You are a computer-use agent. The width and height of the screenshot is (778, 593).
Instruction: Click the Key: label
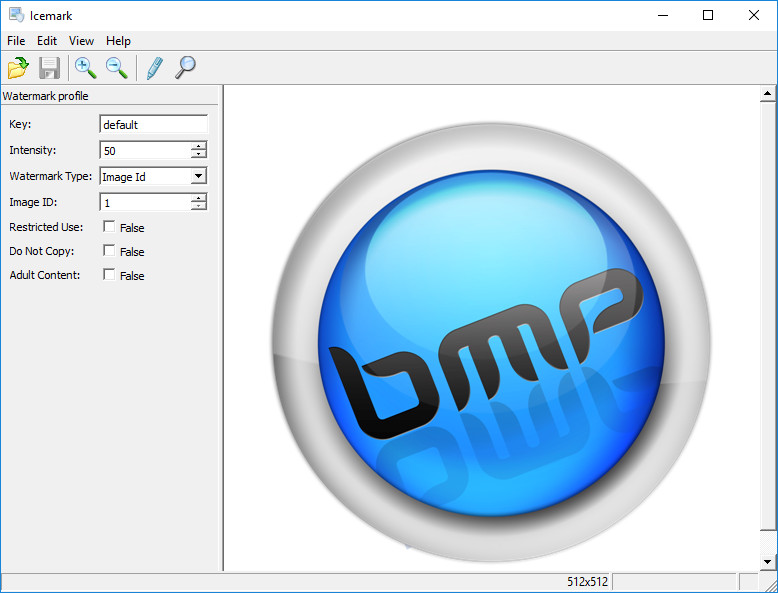(x=20, y=124)
